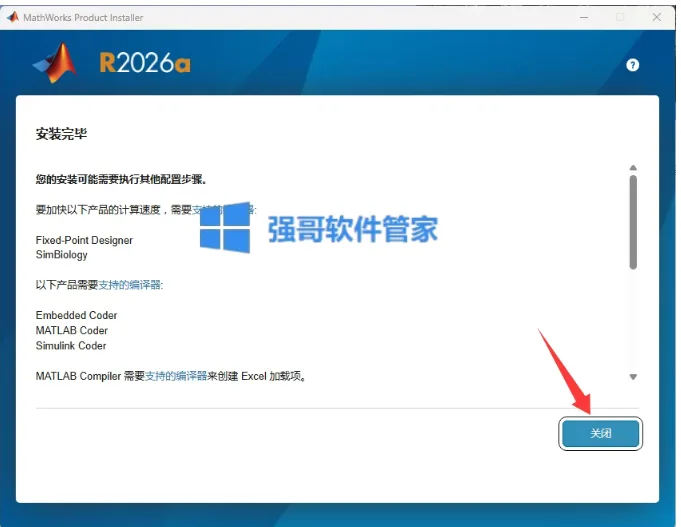The image size is (681, 527).
Task: Click the MATLAB logo in the title bar
Action: [13, 17]
